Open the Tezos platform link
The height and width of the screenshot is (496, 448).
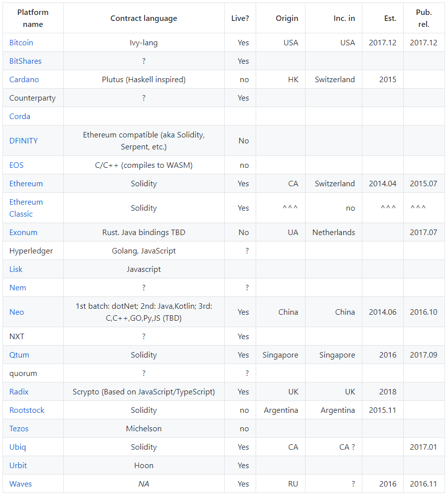point(19,429)
